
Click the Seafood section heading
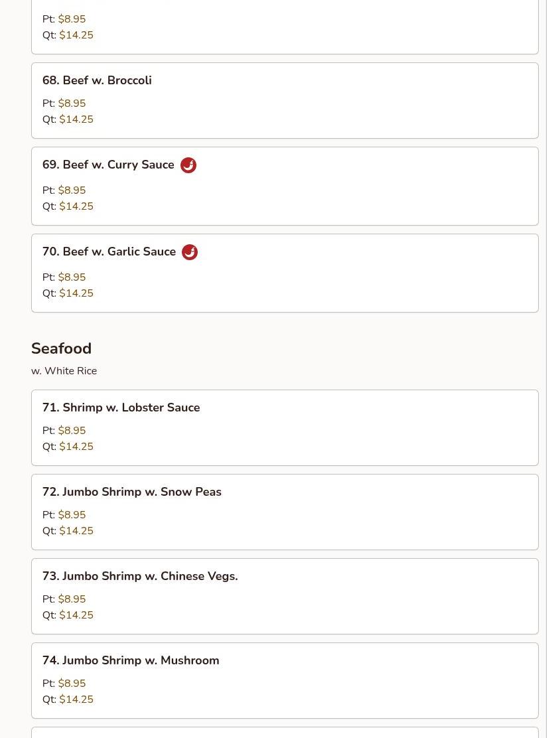[x=61, y=349]
